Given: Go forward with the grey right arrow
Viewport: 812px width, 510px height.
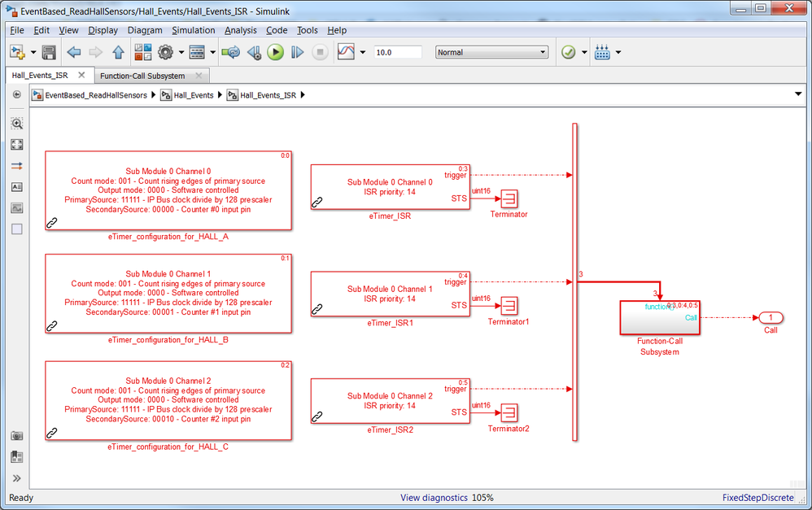Looking at the screenshot, I should click(x=96, y=52).
